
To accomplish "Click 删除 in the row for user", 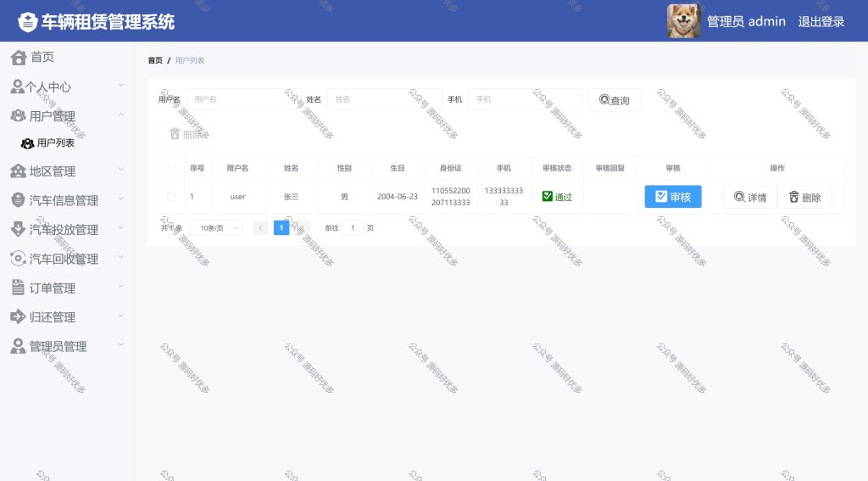I will click(804, 197).
